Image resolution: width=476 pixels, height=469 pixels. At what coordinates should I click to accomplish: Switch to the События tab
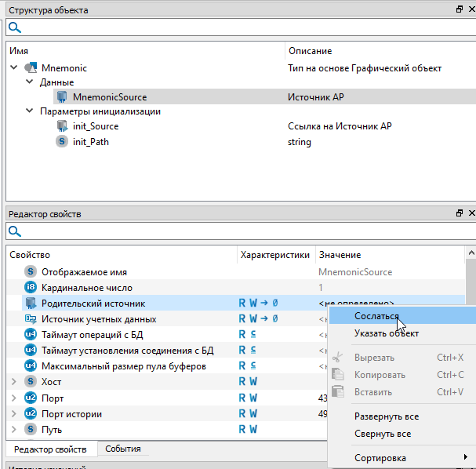123,449
